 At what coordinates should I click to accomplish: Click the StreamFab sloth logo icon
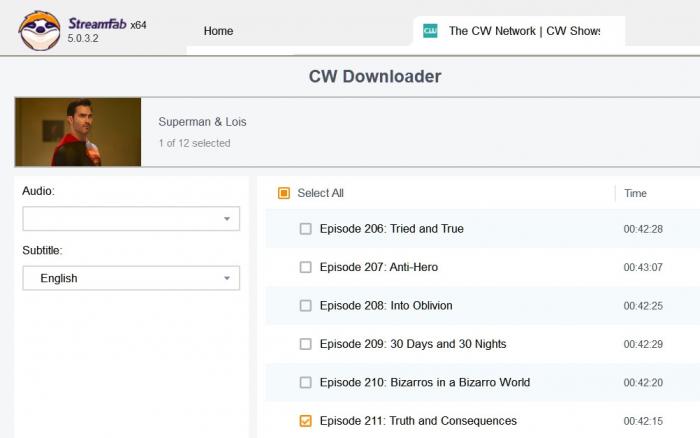[x=39, y=30]
